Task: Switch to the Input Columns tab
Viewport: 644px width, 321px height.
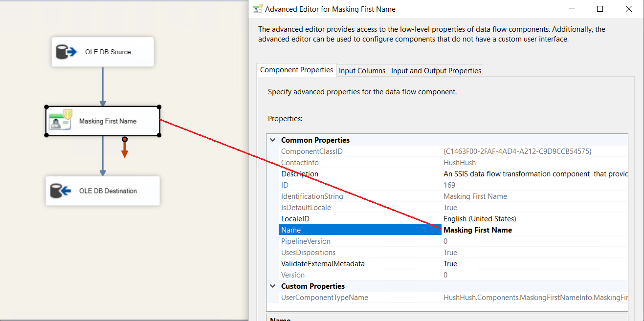Action: 362,71
